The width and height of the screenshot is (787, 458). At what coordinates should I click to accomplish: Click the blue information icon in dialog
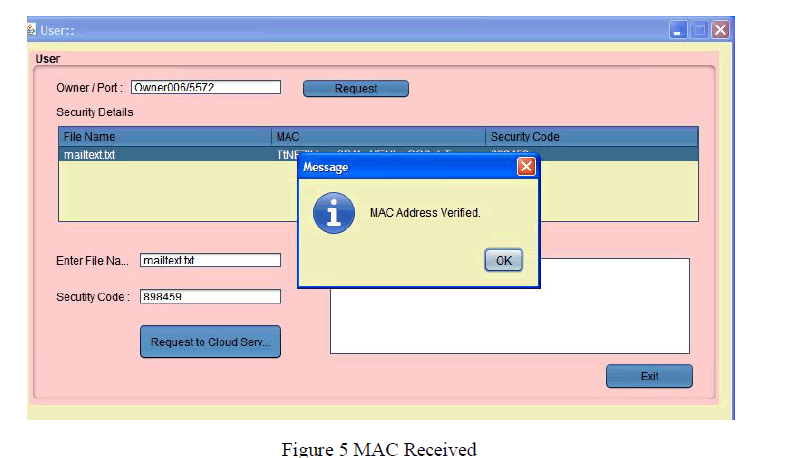[x=333, y=213]
